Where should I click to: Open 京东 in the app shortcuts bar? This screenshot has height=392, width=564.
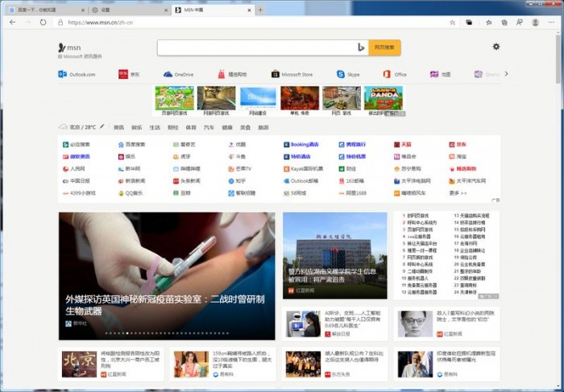click(x=129, y=74)
